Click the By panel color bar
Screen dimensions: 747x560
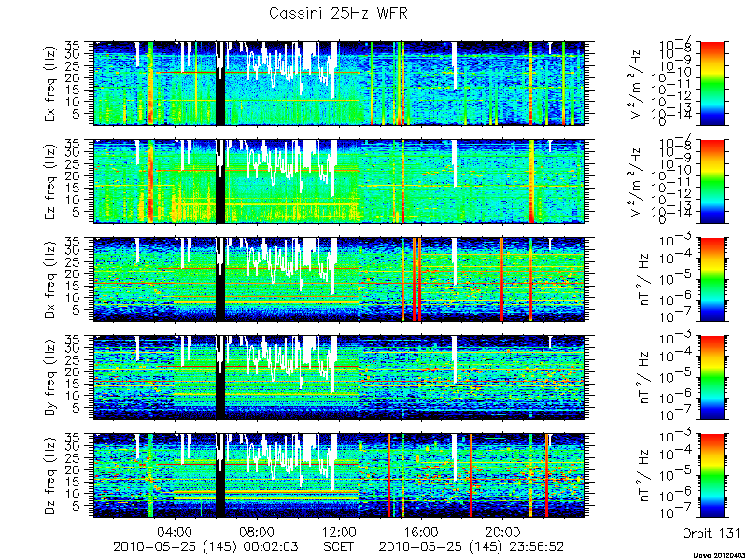click(712, 378)
